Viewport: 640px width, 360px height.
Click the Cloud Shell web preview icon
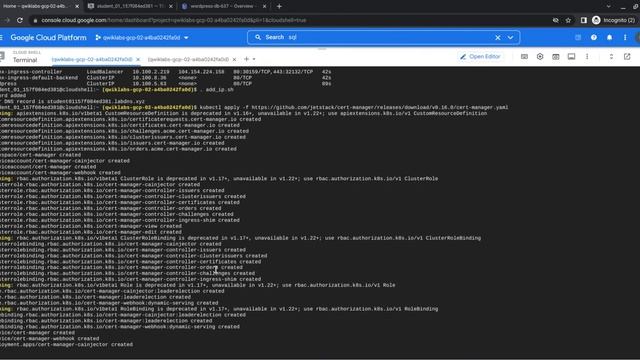(556, 57)
